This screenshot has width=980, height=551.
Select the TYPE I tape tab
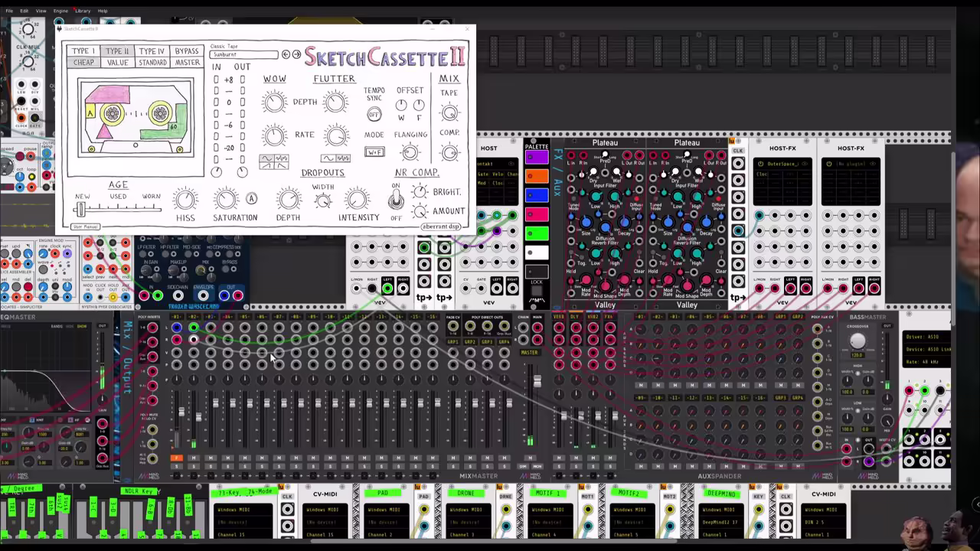[x=83, y=51]
